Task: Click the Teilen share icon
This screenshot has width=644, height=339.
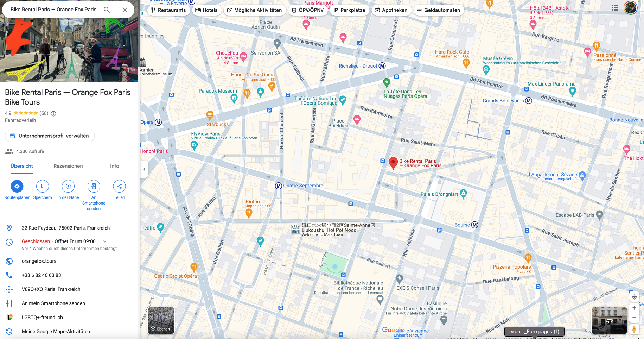Action: coord(119,186)
